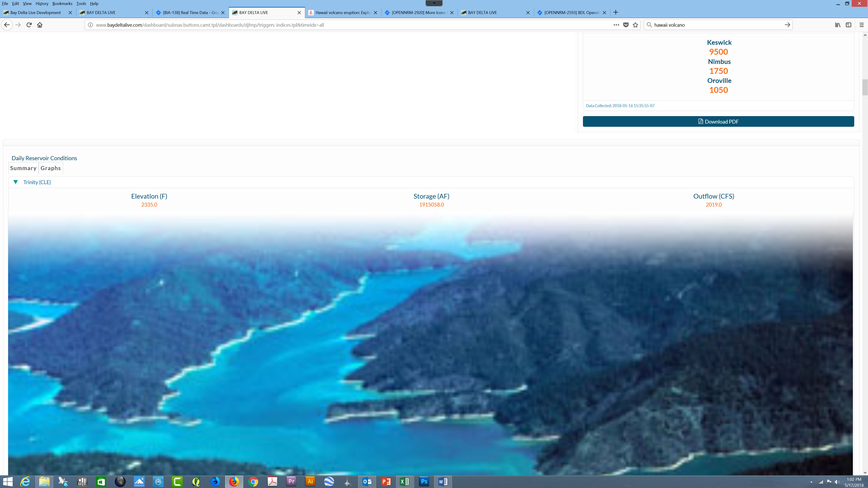Switch to the Graphs tab
The image size is (868, 488).
tap(51, 168)
